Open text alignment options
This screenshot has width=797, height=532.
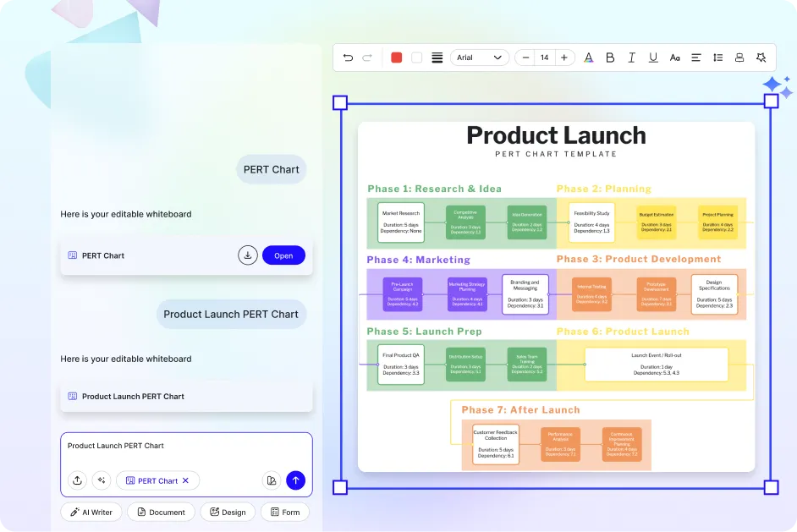[696, 58]
